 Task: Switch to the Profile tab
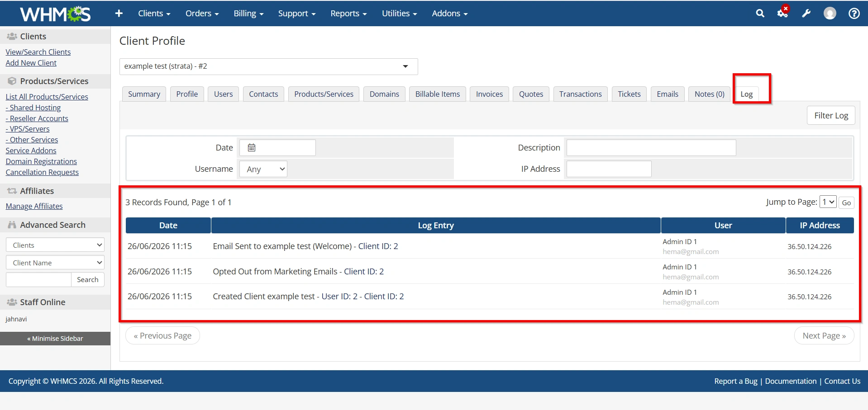(187, 94)
